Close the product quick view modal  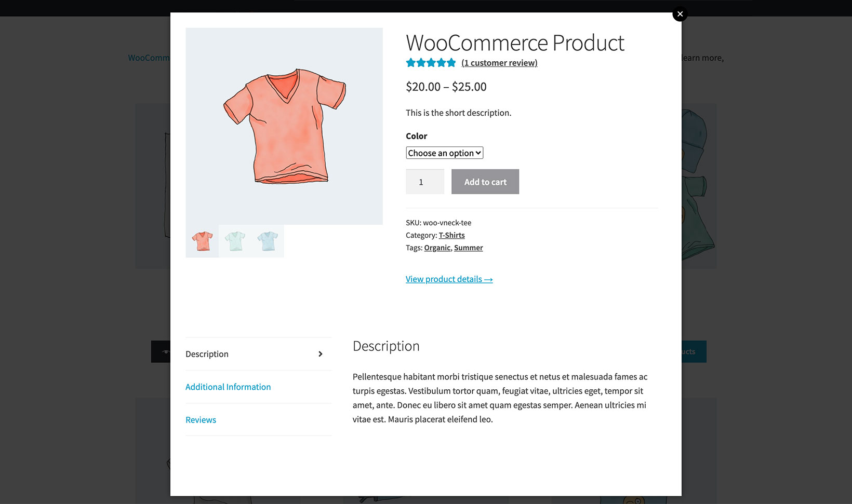coord(680,14)
